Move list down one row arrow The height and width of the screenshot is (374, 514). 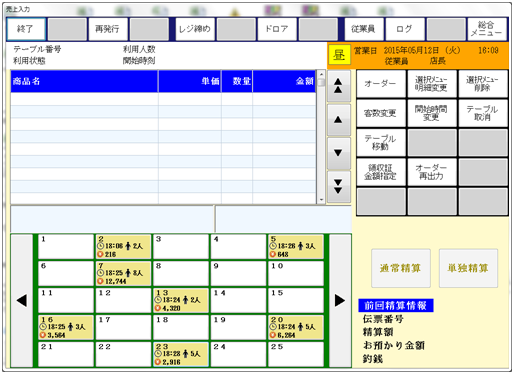pyautogui.click(x=338, y=153)
